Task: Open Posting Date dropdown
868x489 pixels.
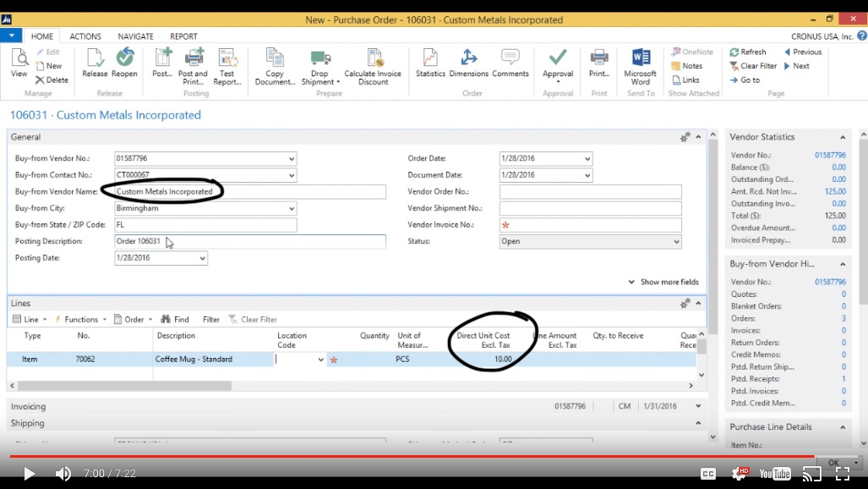Action: click(x=202, y=258)
